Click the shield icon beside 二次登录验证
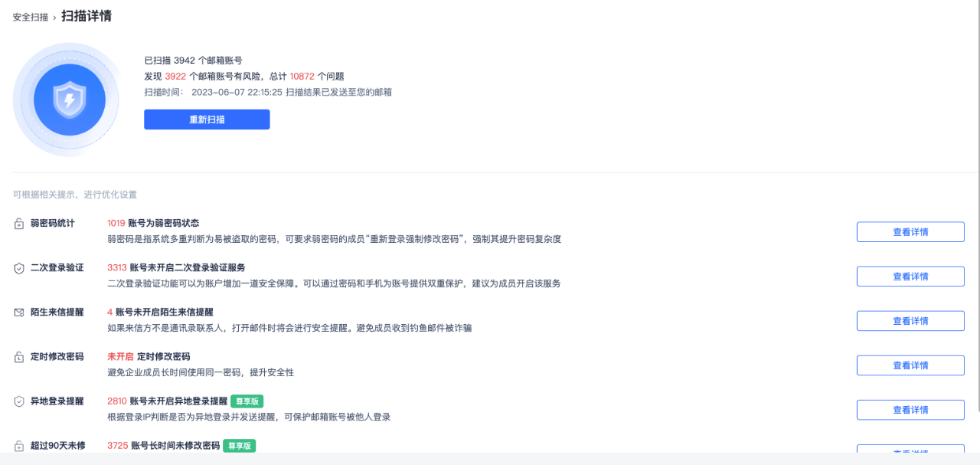The image size is (980, 465). point(19,268)
